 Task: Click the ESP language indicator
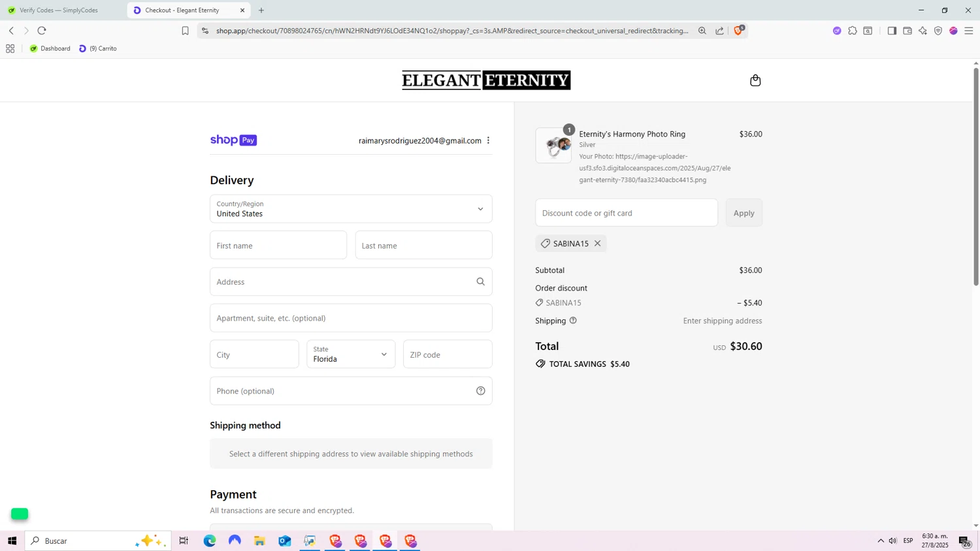point(908,541)
